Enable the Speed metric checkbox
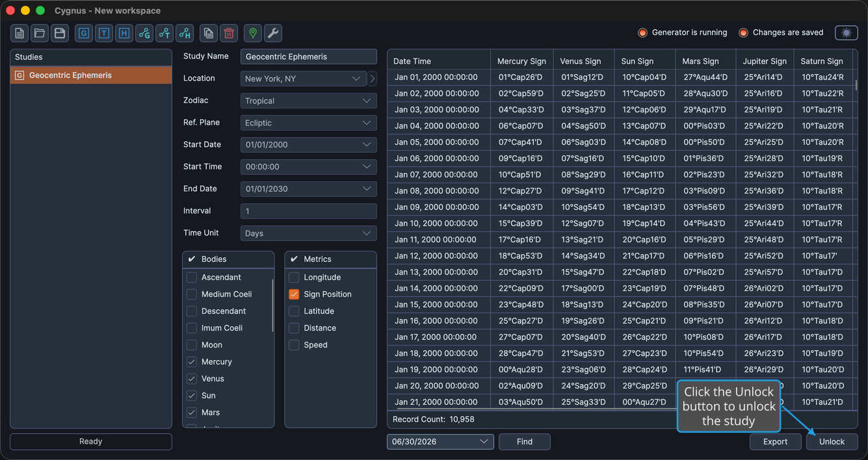 point(294,345)
